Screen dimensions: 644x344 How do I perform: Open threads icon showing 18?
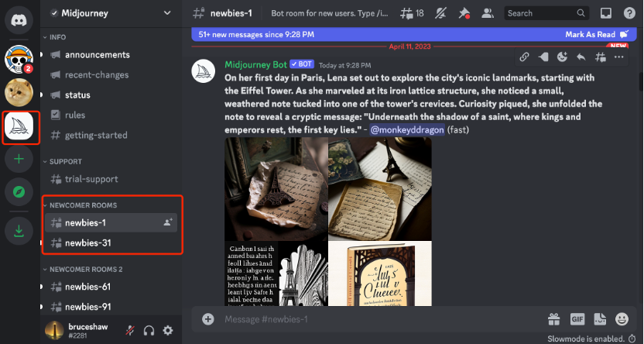[x=413, y=13]
